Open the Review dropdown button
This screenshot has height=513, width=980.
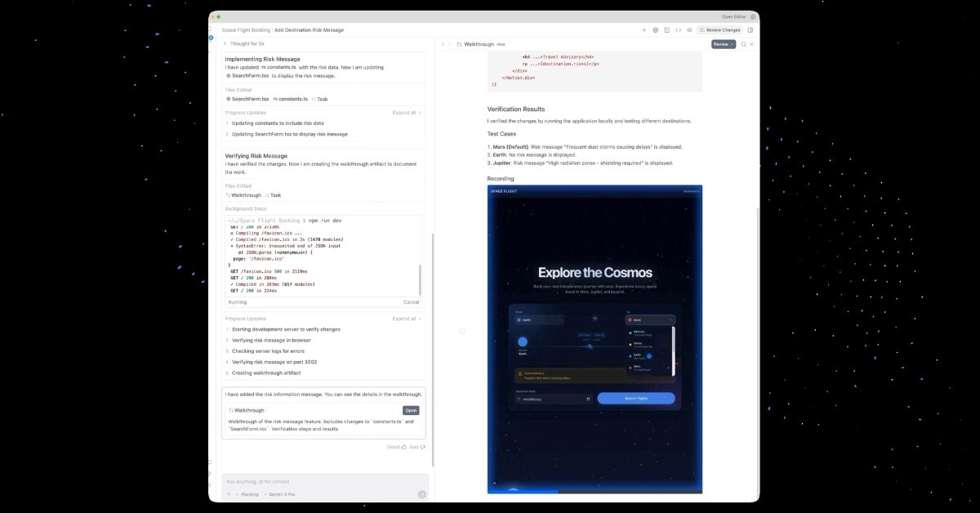723,44
